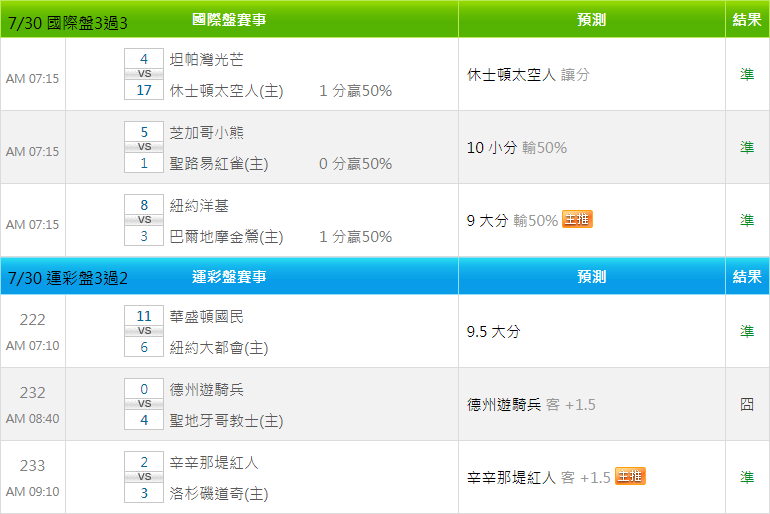Click score box showing 2 for 辛辛那堤紅人
Image resolution: width=770 pixels, height=514 pixels.
click(x=144, y=462)
